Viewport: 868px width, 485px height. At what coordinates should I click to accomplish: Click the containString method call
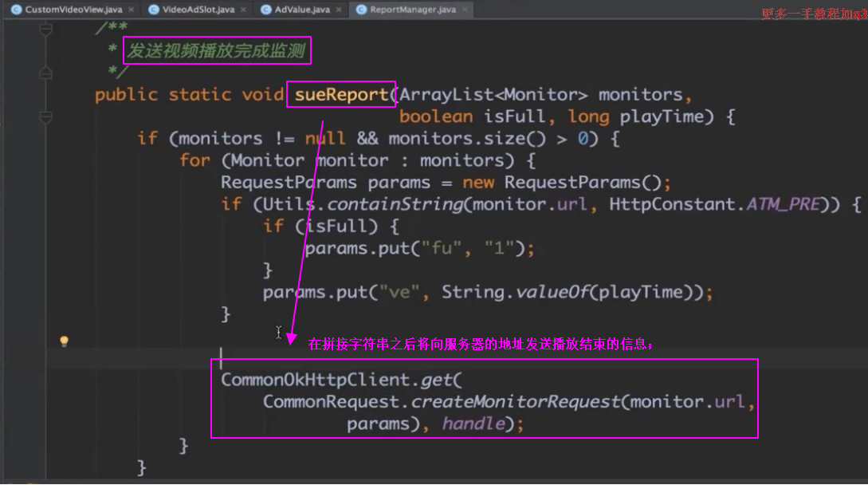coord(395,204)
